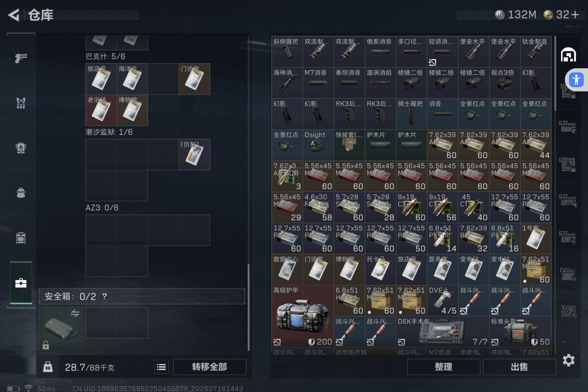The image size is (588, 392).
Task: Select the main stash icon on right
Action: coord(568,55)
